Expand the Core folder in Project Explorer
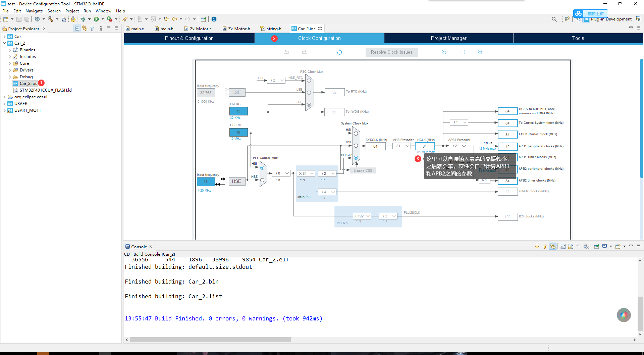The image size is (644, 355). 10,63
